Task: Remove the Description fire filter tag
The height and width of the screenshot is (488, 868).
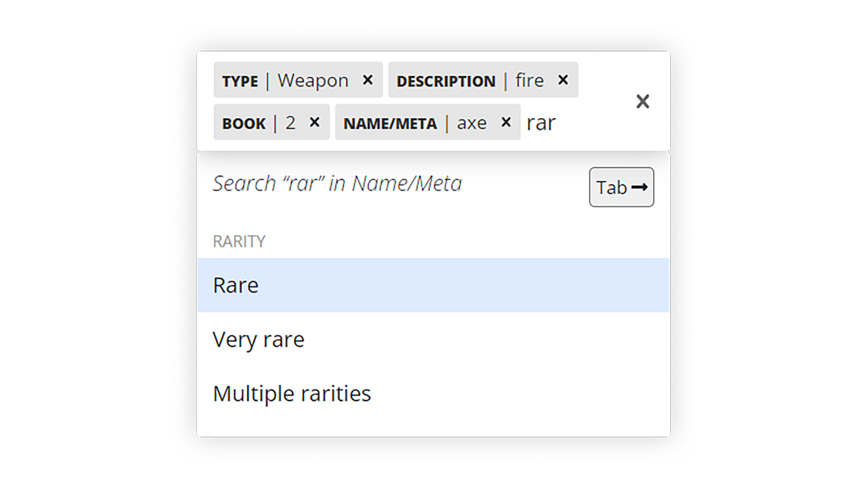Action: [x=563, y=80]
